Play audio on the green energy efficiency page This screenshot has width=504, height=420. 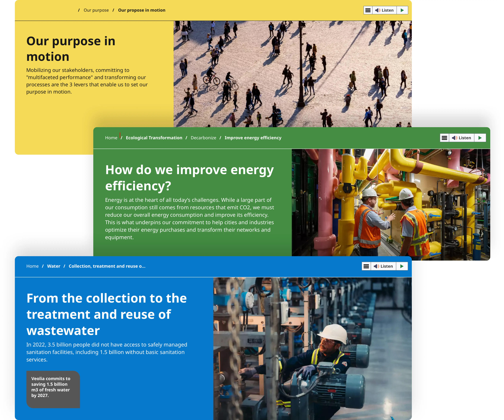tap(480, 138)
